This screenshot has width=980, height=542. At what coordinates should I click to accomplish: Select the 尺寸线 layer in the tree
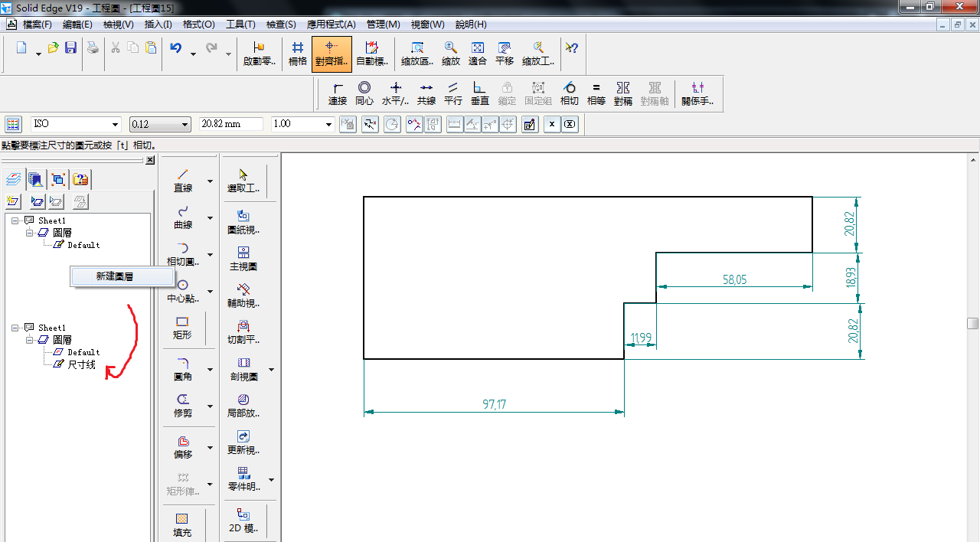(x=82, y=364)
